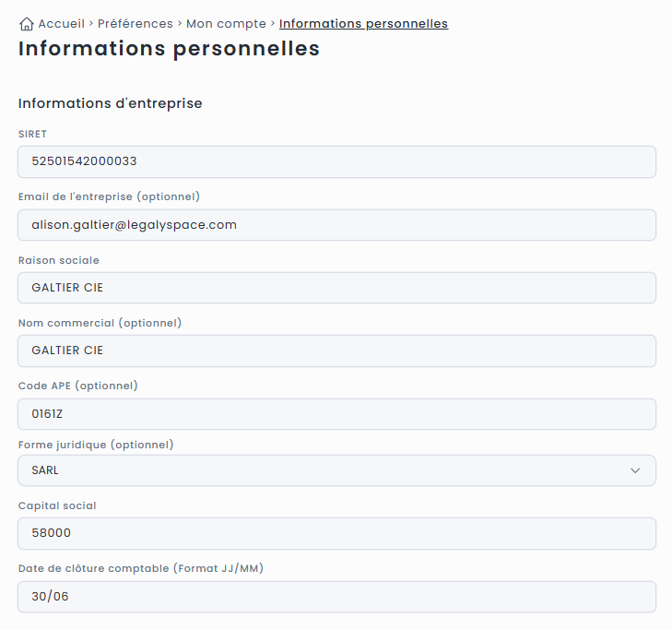Go to the Accueil breadcrumb link
The height and width of the screenshot is (630, 672).
click(61, 24)
